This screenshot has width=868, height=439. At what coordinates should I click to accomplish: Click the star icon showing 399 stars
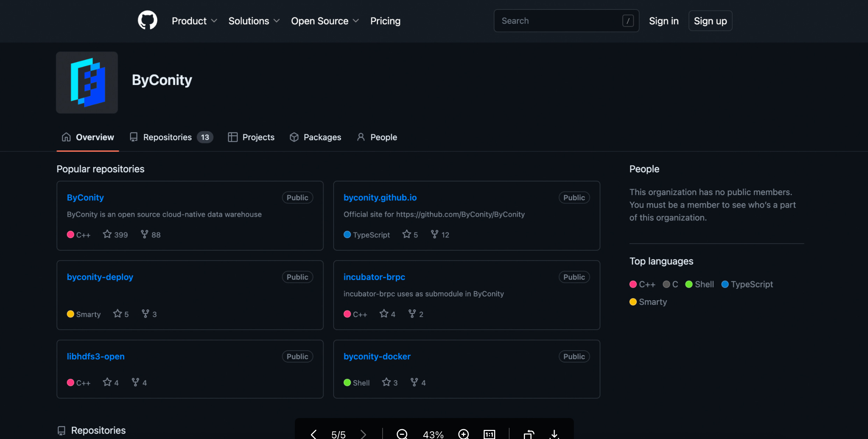click(107, 234)
